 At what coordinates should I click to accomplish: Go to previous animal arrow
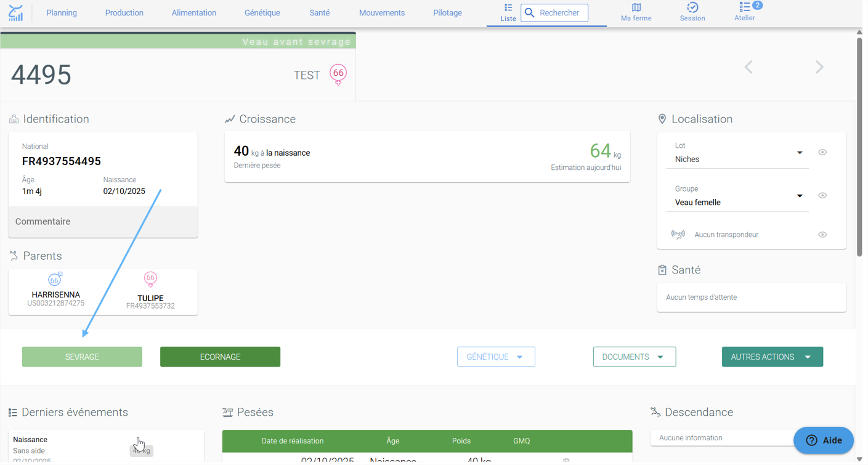tap(748, 67)
